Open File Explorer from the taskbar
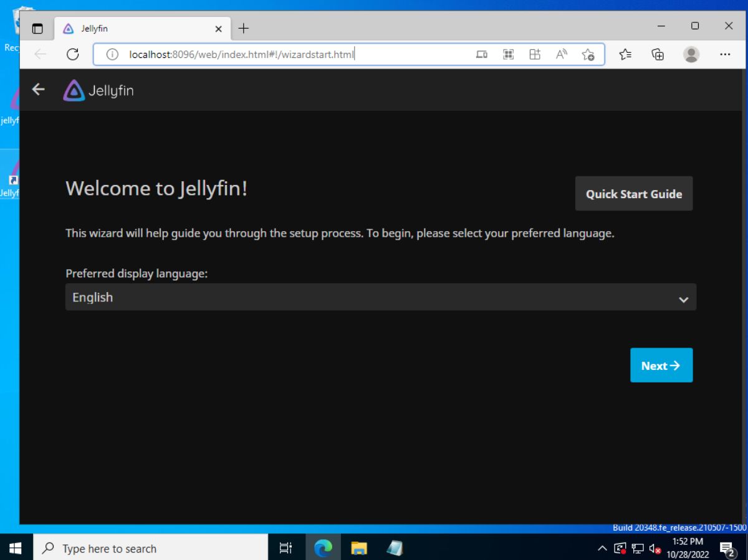 pyautogui.click(x=359, y=548)
